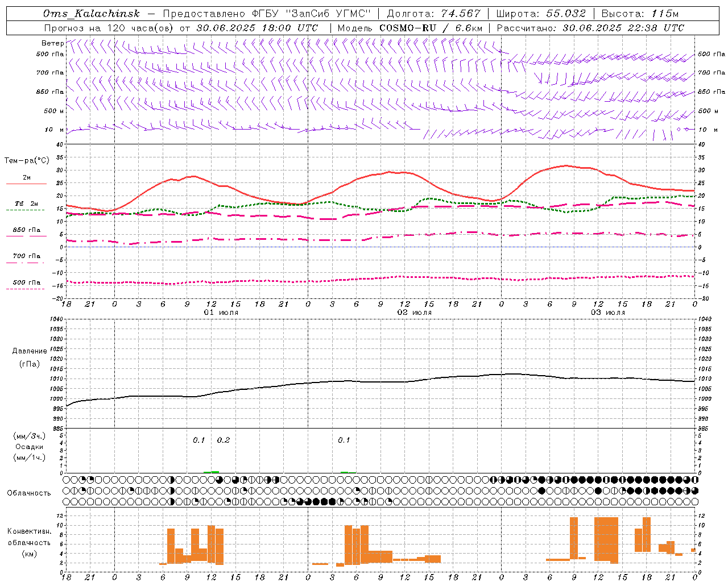Viewport: 728px width, 582px height.
Task: Select the elevation text Высота: 115м
Action: tap(640, 14)
